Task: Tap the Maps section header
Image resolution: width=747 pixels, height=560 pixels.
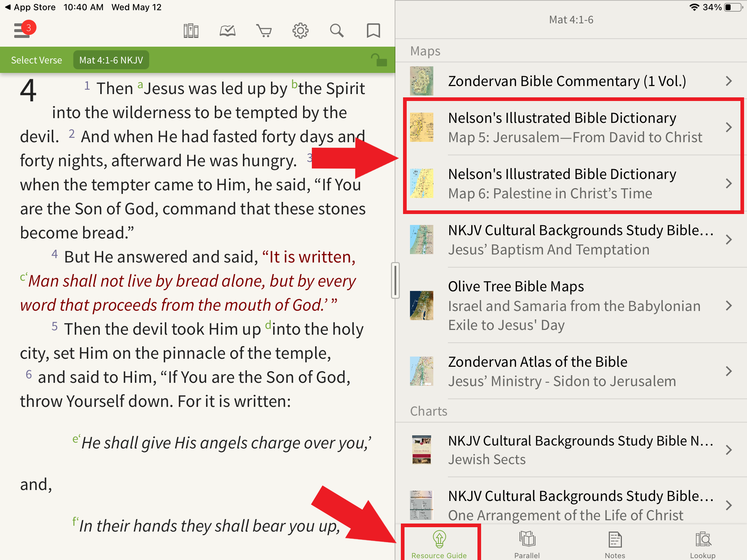Action: click(425, 51)
